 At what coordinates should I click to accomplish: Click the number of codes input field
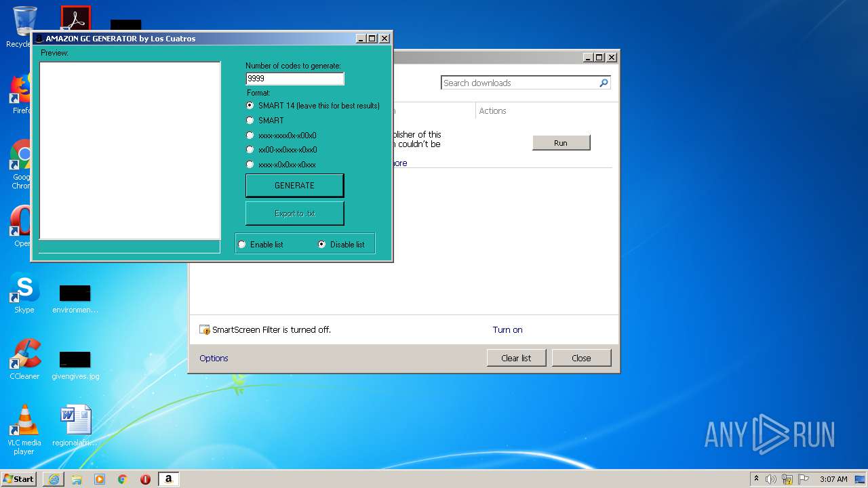(295, 79)
